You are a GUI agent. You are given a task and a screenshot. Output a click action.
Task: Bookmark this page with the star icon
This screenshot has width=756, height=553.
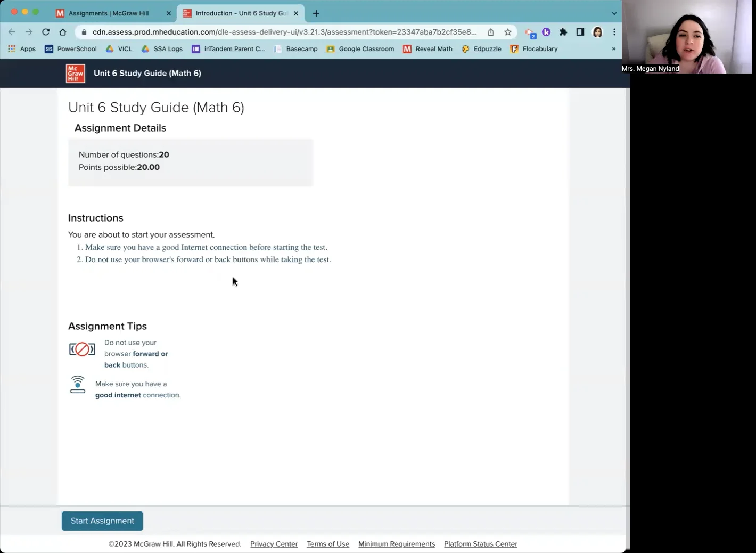coord(508,32)
